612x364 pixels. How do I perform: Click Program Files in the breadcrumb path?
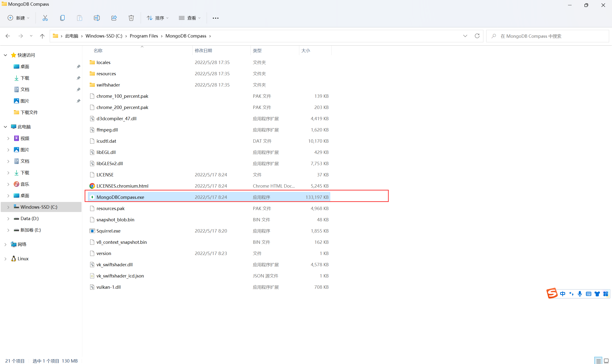[144, 36]
